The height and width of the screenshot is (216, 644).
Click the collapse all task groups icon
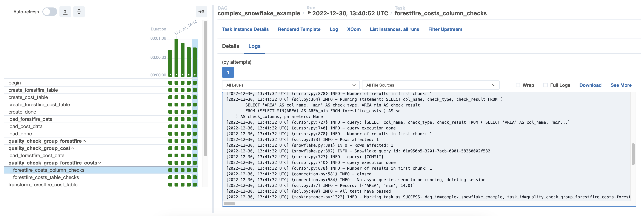coord(79,12)
